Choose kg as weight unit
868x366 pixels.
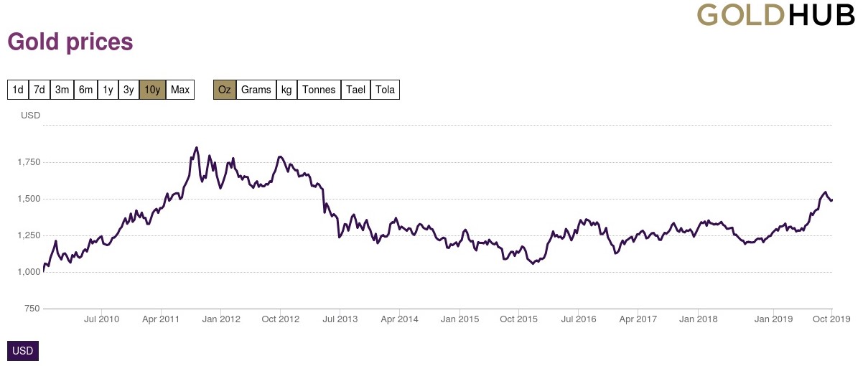point(286,90)
